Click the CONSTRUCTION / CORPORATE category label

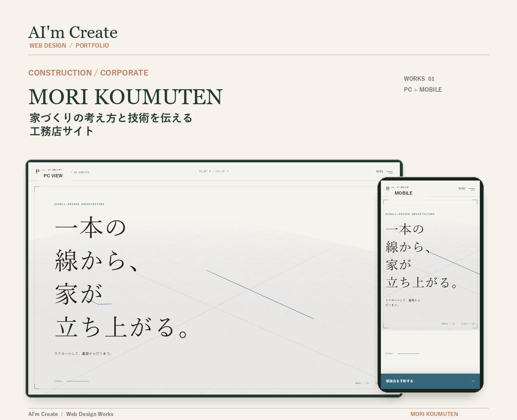[88, 72]
